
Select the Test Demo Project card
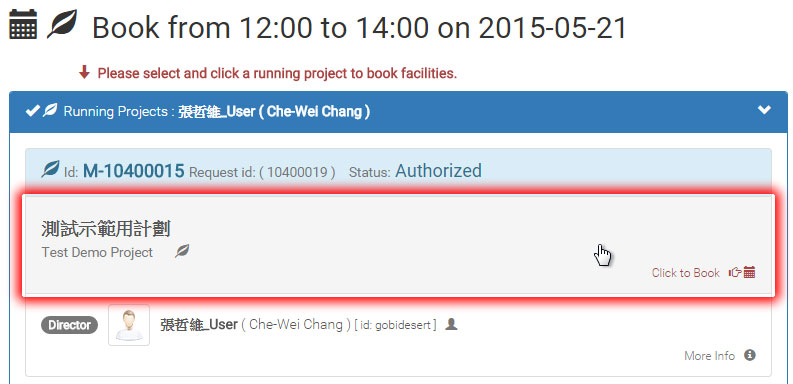[399, 245]
